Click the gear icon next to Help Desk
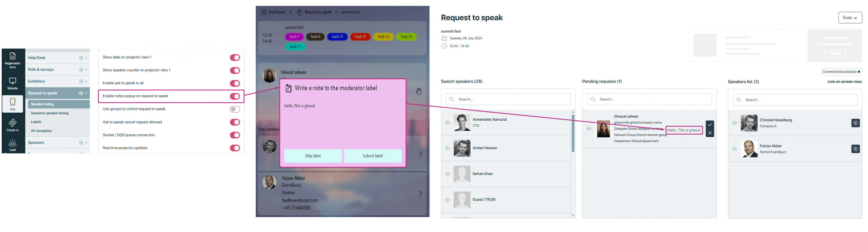Viewport: 868px width, 232px height. point(81,58)
